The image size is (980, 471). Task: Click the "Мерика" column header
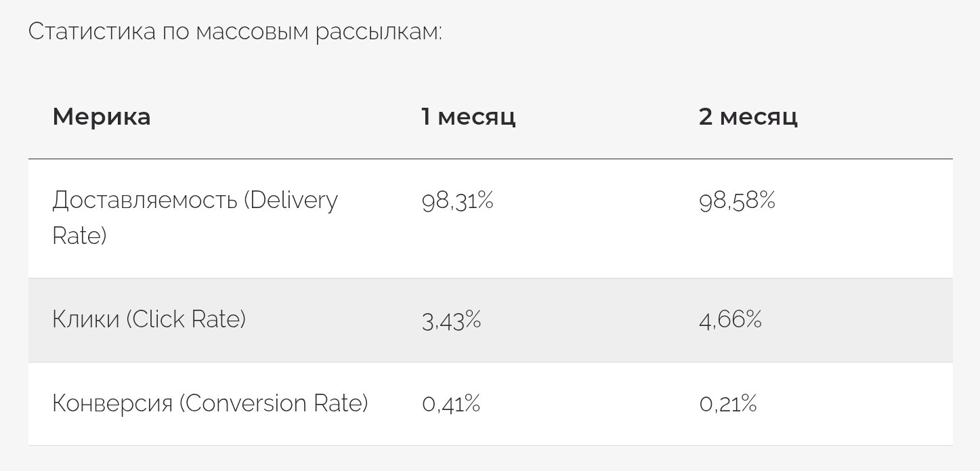pos(102,117)
